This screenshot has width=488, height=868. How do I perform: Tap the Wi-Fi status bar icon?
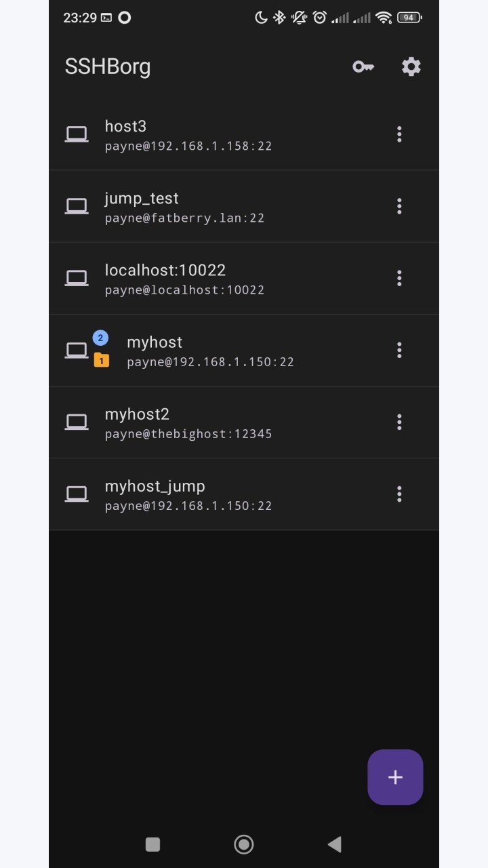(x=384, y=18)
